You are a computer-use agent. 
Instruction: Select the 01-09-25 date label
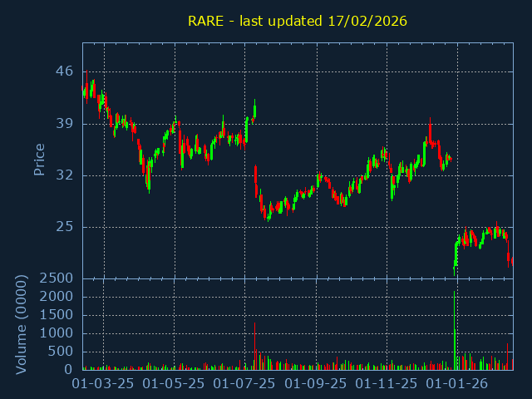(316, 384)
